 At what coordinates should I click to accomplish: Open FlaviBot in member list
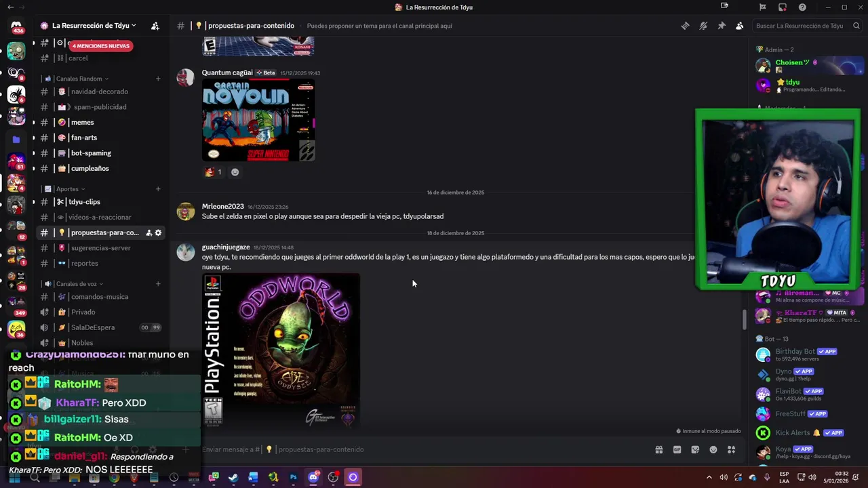(x=809, y=394)
